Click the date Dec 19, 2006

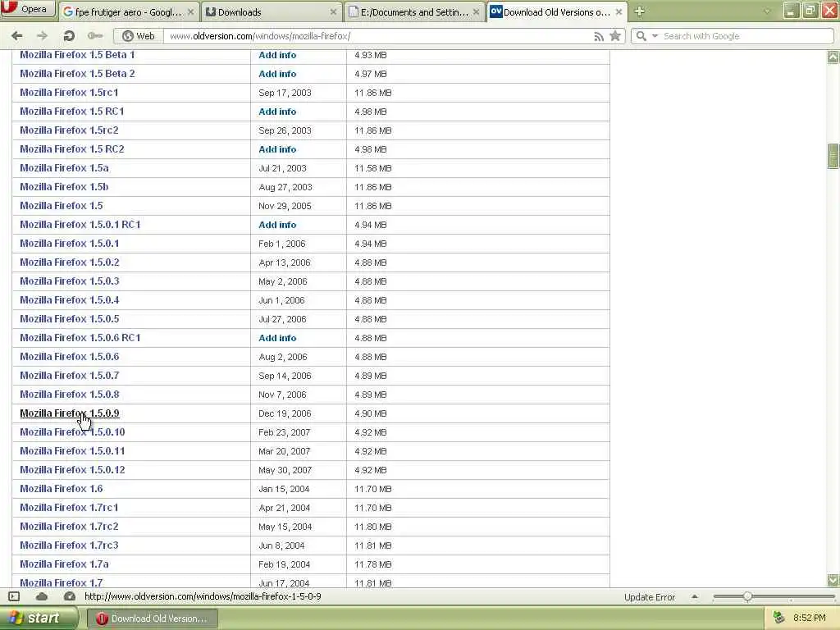click(285, 413)
